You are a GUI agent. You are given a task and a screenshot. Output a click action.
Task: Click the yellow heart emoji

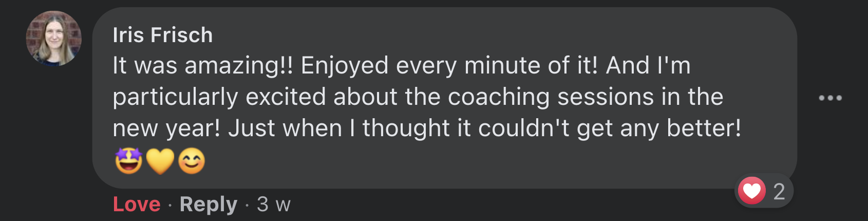(160, 161)
